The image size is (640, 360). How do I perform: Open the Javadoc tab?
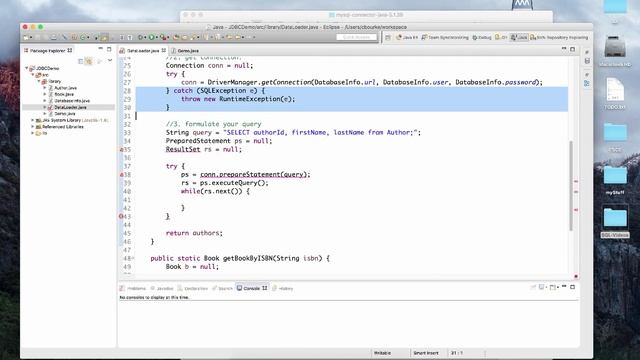[162, 288]
